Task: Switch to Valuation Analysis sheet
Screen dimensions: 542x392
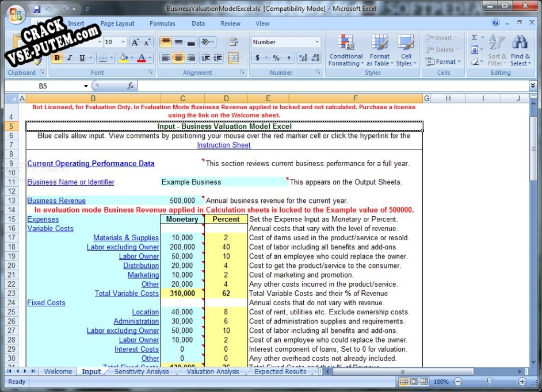Action: (213, 372)
